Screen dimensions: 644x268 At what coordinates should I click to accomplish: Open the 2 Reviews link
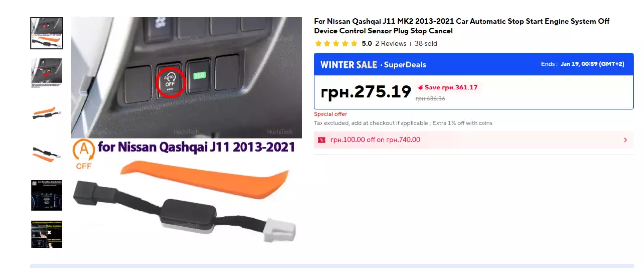click(391, 44)
